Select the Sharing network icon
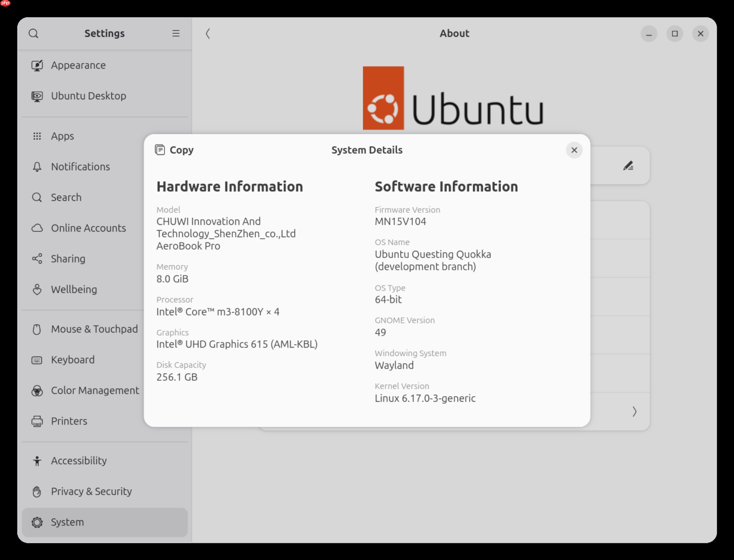The height and width of the screenshot is (560, 734). click(x=37, y=259)
